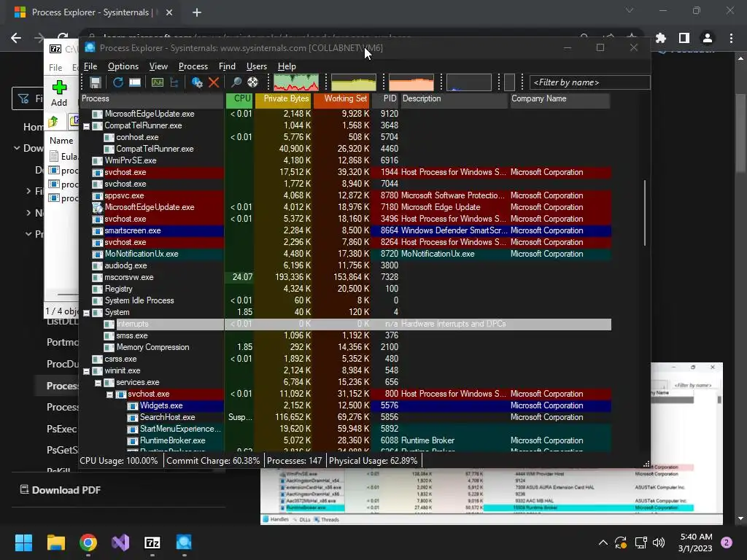Toggle the process tree view toolbar icon
Image resolution: width=747 pixels, height=560 pixels.
174,82
